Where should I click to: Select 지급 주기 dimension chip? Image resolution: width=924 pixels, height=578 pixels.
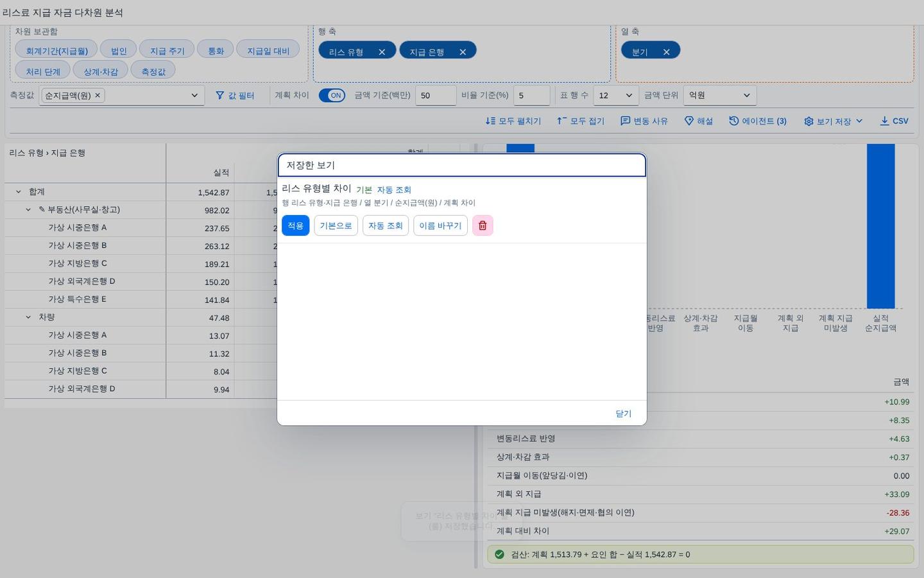click(x=167, y=51)
